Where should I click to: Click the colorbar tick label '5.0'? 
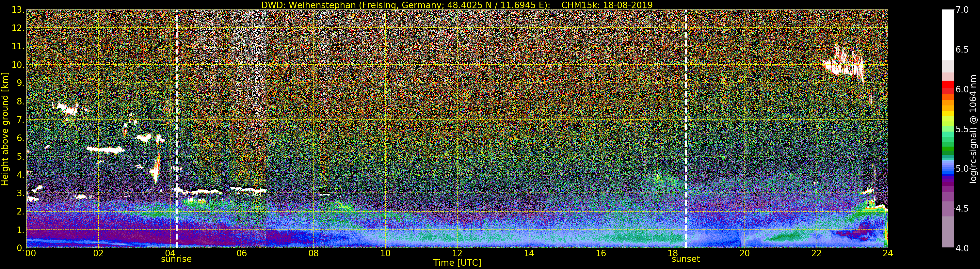tap(962, 168)
